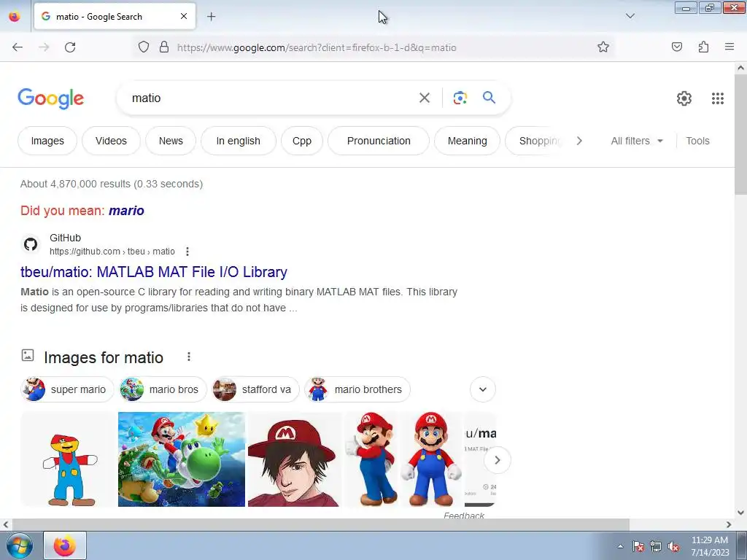The image size is (747, 560).
Task: Open the Firefox extensions puzzle icon
Action: (703, 47)
